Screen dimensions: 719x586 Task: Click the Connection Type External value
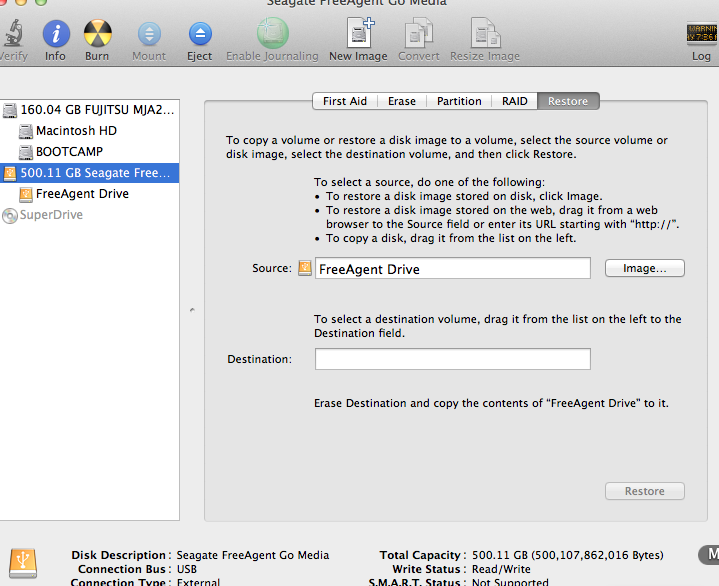point(198,581)
